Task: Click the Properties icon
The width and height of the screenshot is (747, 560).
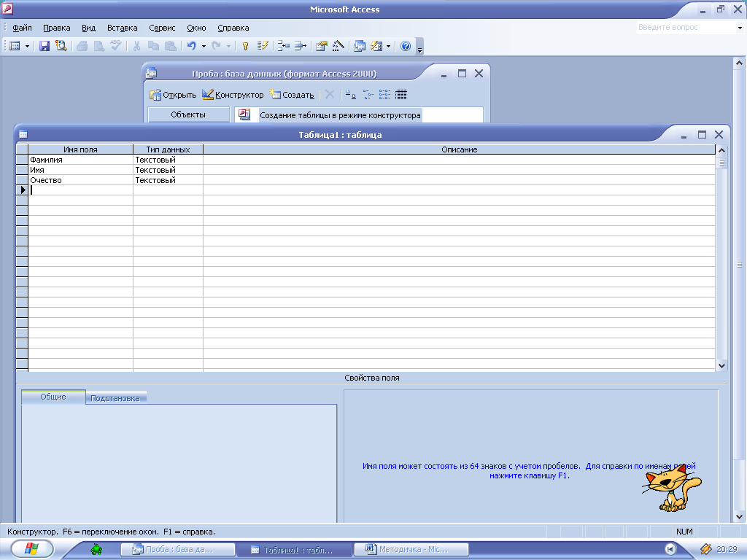Action: tap(322, 46)
